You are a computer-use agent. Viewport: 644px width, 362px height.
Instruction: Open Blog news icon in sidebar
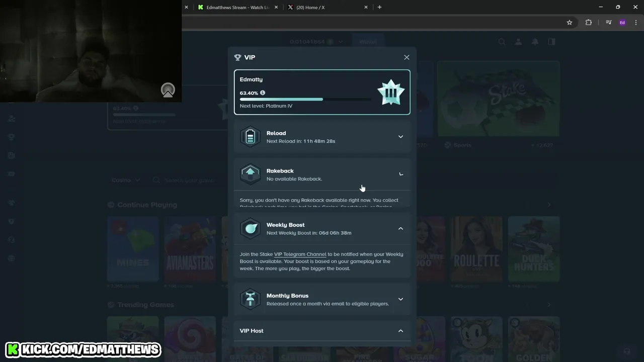click(12, 155)
